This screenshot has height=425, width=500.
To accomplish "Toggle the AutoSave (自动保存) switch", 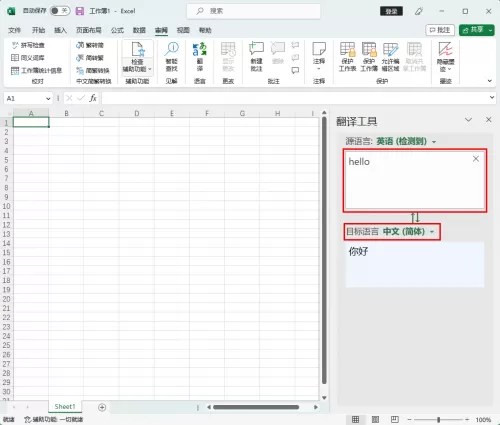I will pyautogui.click(x=60, y=11).
